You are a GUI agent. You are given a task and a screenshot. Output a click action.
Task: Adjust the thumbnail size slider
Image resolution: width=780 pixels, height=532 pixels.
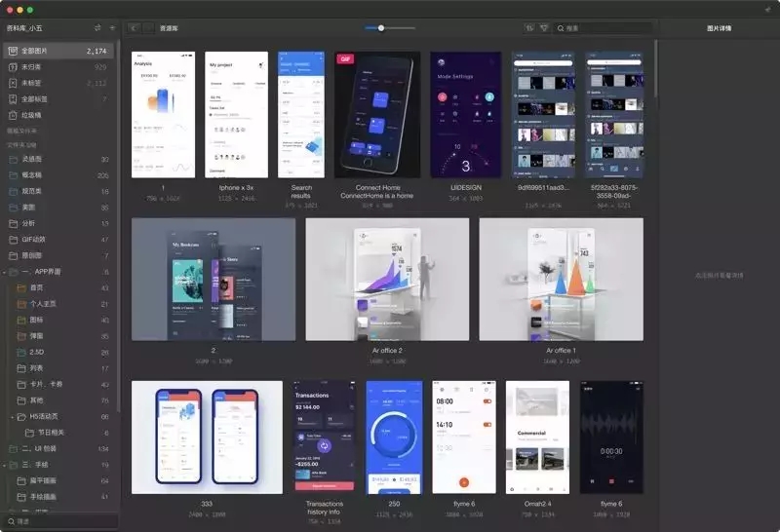tap(381, 28)
